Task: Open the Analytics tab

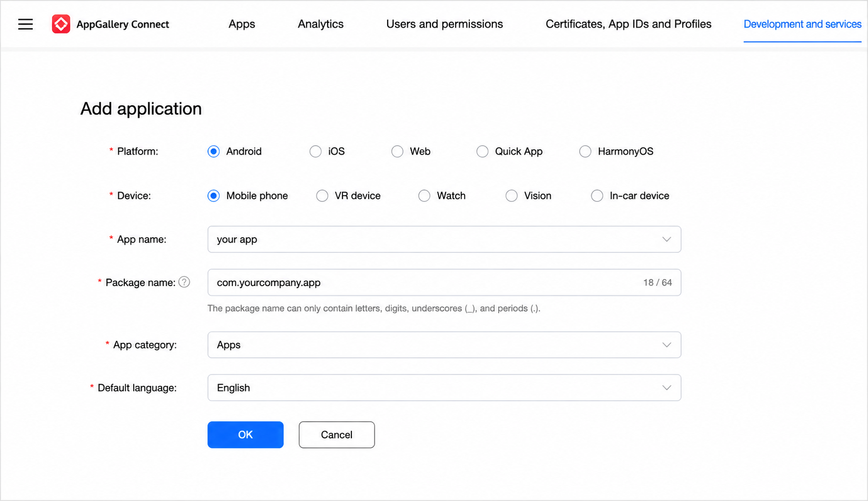Action: 320,24
